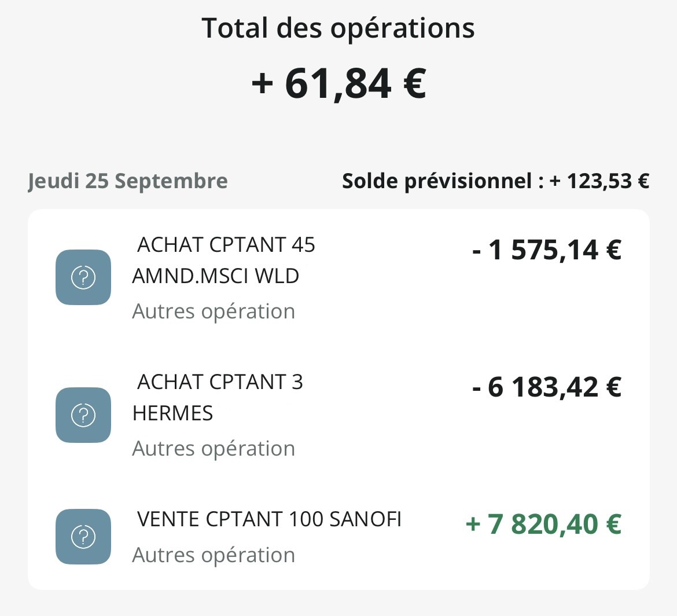Tap the 'Total des opérations' heading
Viewport: 677px width, 616px height.
point(339,28)
